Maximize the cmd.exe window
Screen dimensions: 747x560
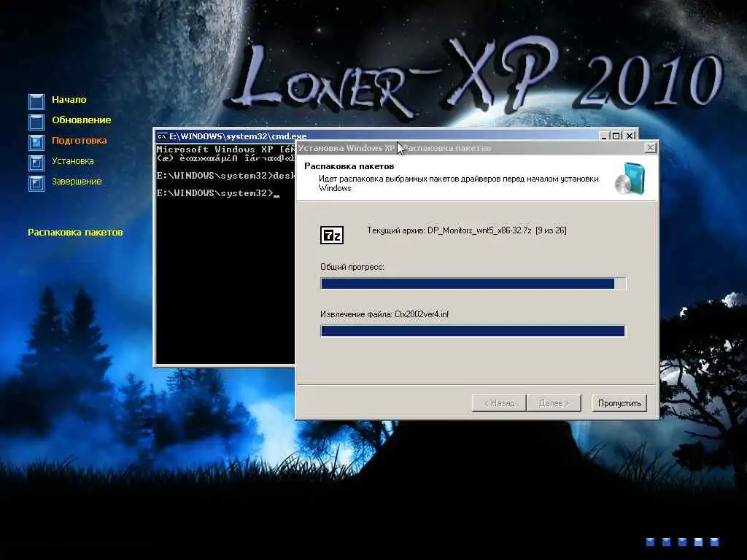[616, 136]
